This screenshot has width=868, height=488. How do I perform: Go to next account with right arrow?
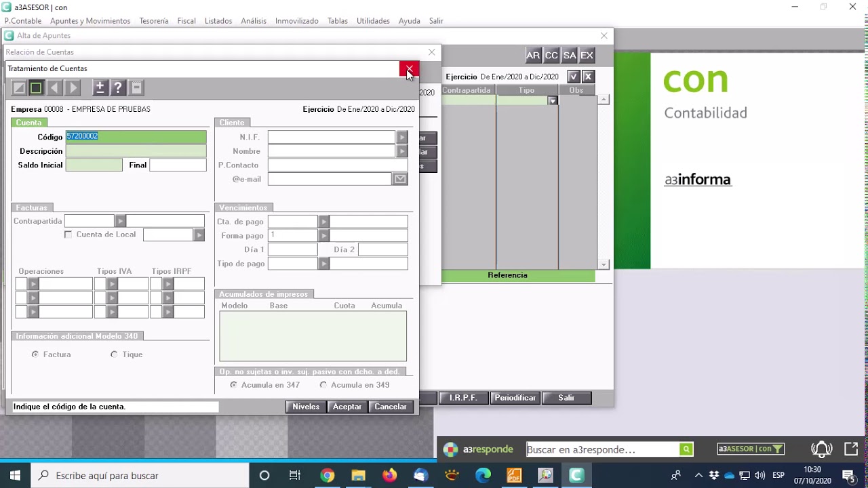pyautogui.click(x=73, y=87)
